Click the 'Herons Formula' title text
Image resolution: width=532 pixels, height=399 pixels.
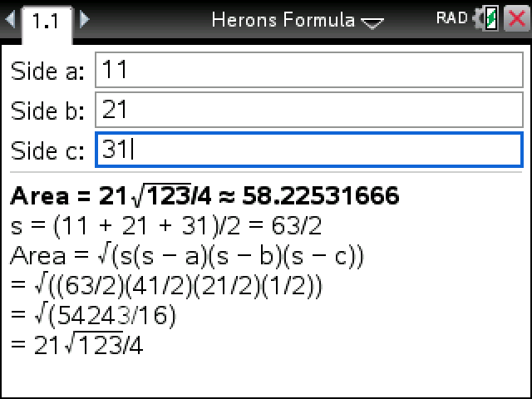pos(283,20)
